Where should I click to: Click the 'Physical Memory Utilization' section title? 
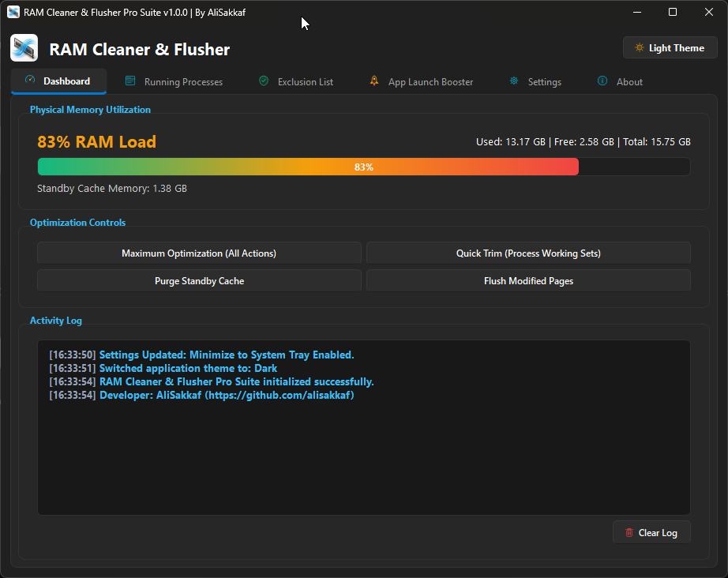(90, 110)
